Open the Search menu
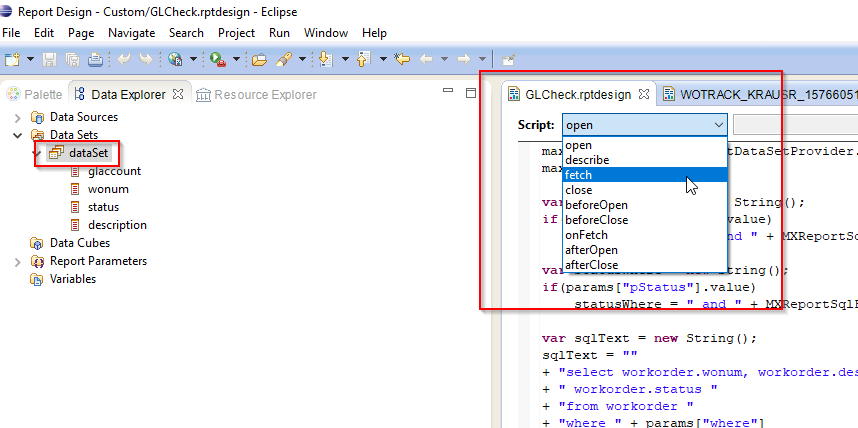 [x=186, y=33]
